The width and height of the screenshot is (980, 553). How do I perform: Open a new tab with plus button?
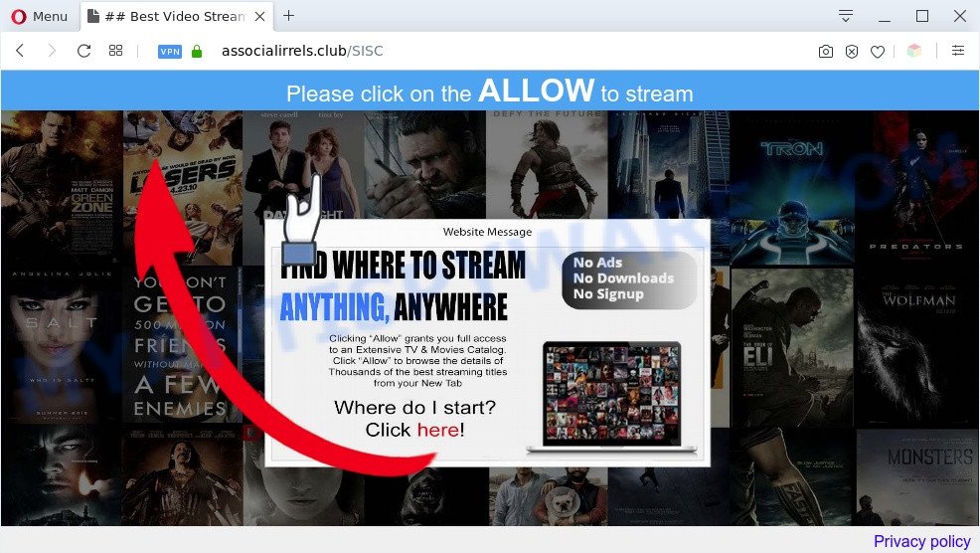pos(289,16)
